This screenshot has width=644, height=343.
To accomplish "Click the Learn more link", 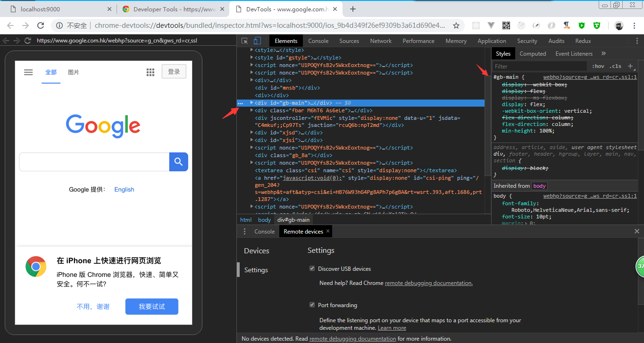I will coord(392,328).
